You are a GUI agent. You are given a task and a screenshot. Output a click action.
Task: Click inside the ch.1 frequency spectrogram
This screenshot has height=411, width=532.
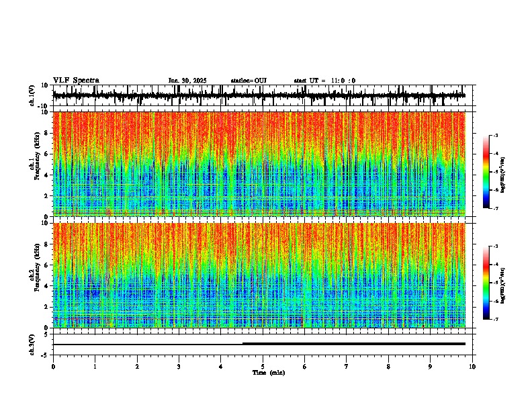point(259,164)
